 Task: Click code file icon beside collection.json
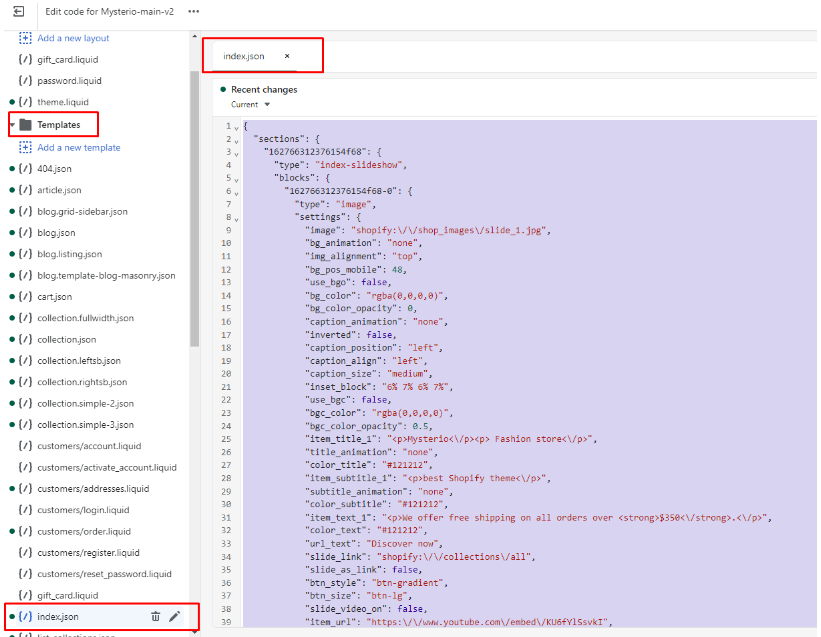pos(25,340)
